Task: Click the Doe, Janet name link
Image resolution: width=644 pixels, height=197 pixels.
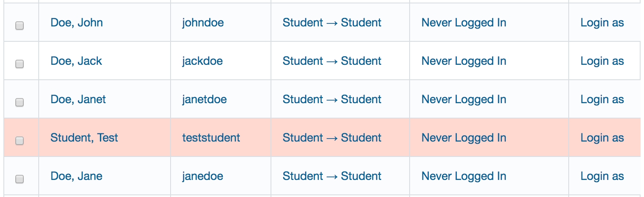Action: pyautogui.click(x=78, y=99)
